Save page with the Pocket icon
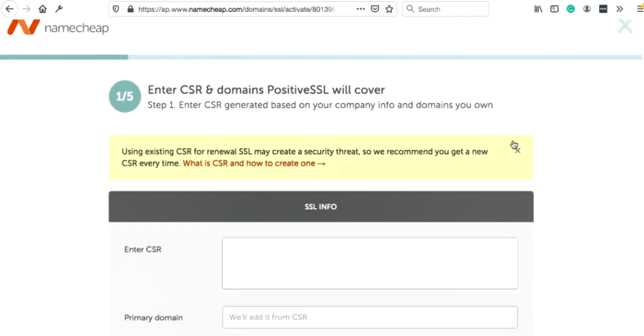 (x=375, y=9)
